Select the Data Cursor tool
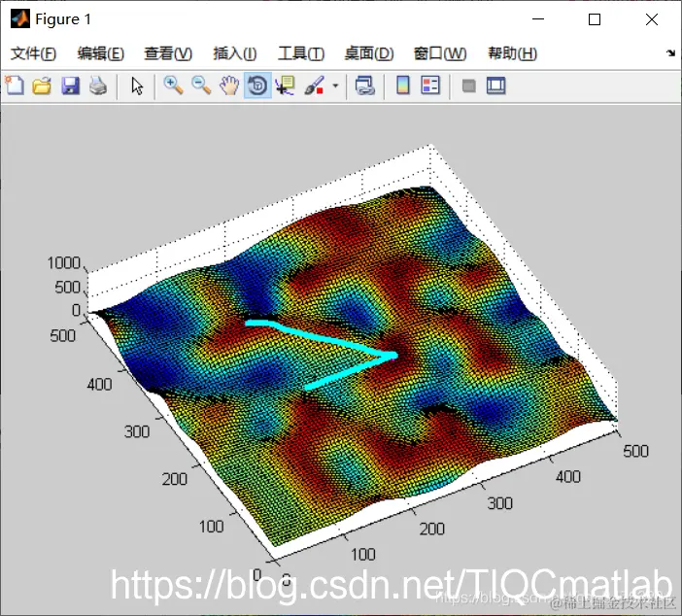The width and height of the screenshot is (682, 616). pos(286,86)
